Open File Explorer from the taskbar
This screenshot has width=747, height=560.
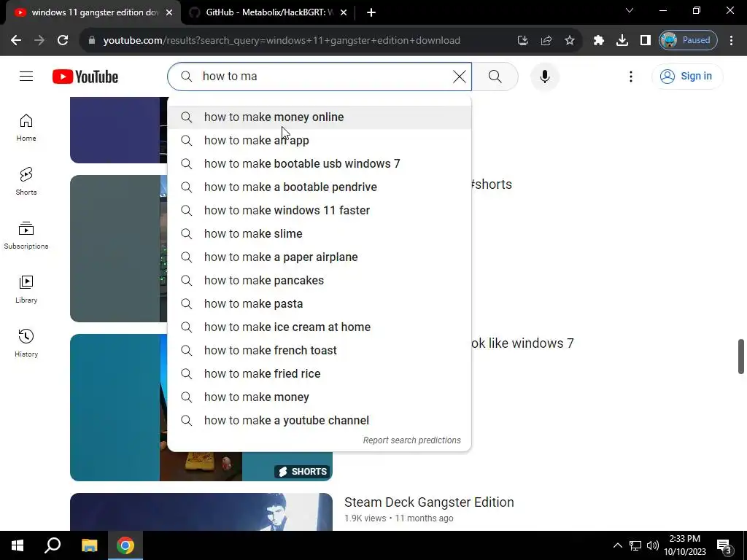pyautogui.click(x=89, y=545)
